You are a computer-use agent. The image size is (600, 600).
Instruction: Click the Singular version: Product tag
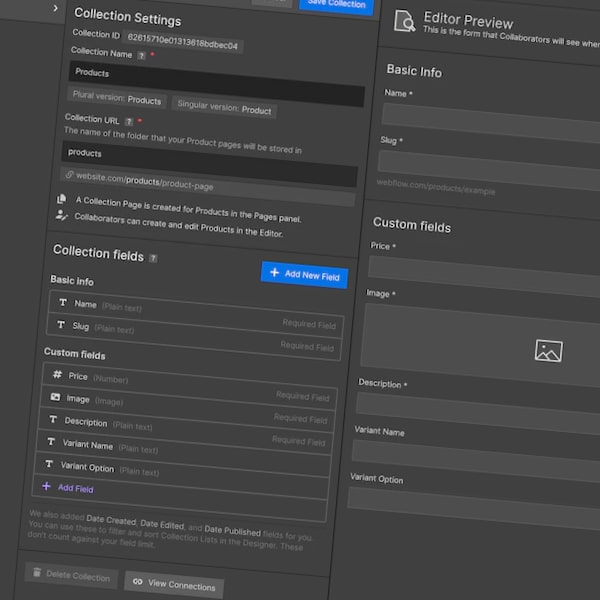[224, 107]
